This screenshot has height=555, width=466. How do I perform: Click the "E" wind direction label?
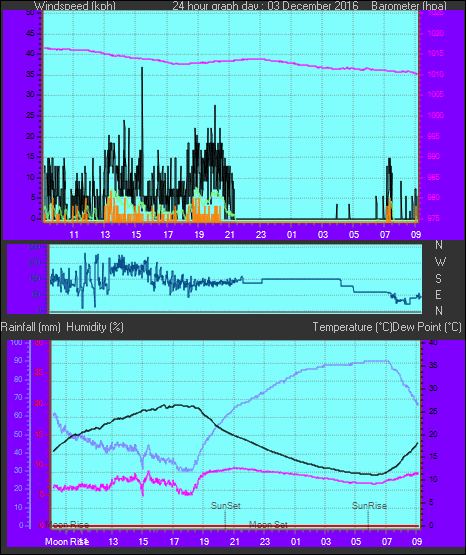point(438,294)
